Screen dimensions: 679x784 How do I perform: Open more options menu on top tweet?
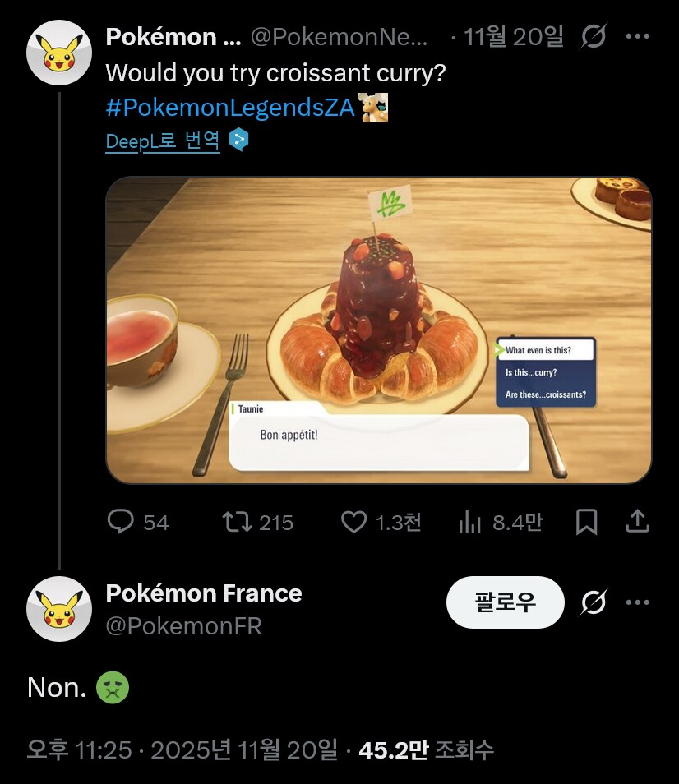(x=638, y=36)
